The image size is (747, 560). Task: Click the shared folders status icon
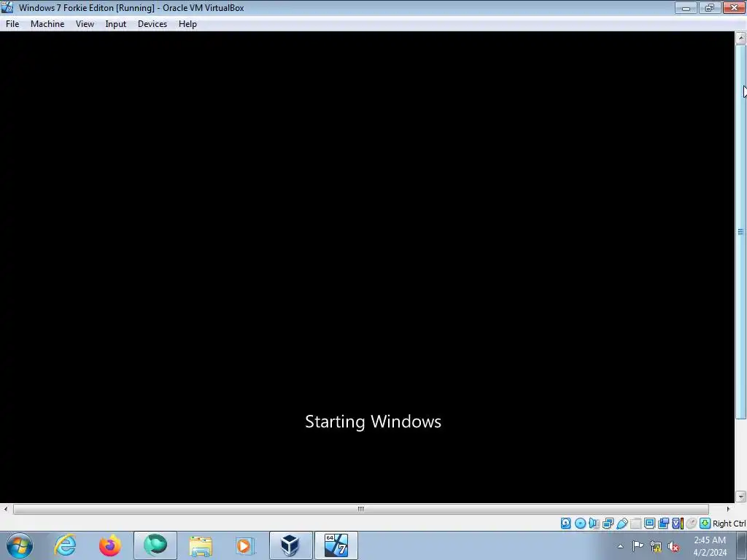click(635, 524)
